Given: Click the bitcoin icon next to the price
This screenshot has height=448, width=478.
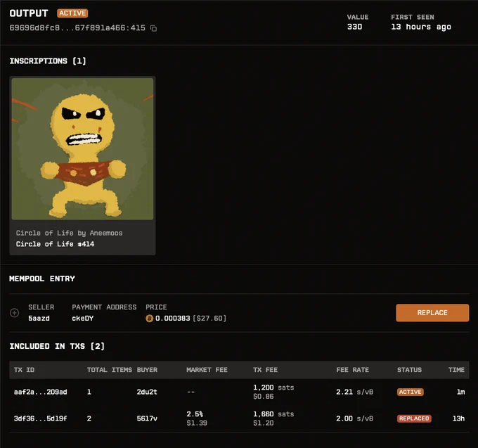Looking at the screenshot, I should [x=149, y=319].
